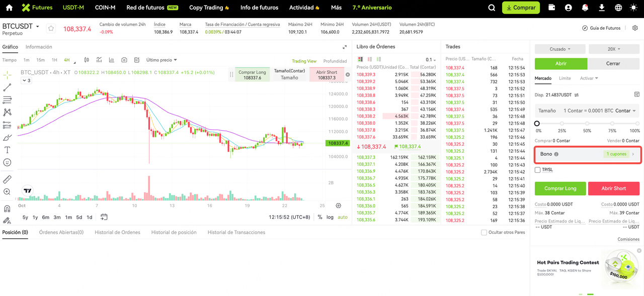Image resolution: width=644 pixels, height=296 pixels.
Task: Open the 20X leverage dropdown
Action: (x=614, y=49)
